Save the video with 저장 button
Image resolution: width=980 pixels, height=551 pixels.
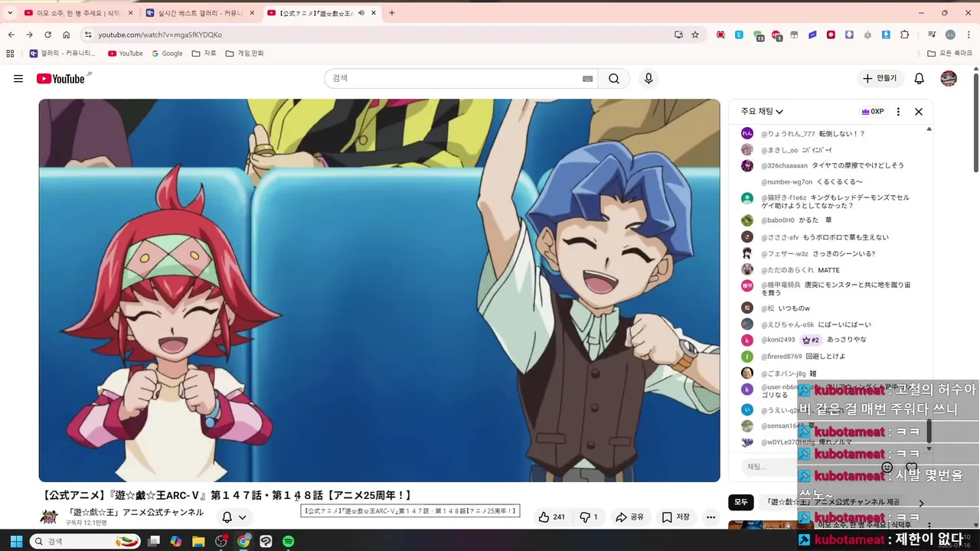(676, 517)
